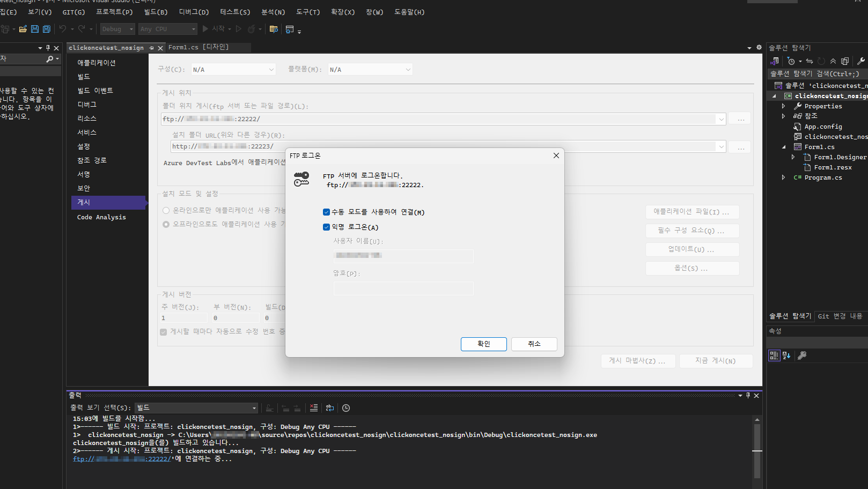This screenshot has height=489, width=868.
Task: Toggle auto-increment revision checkbox
Action: coord(164,332)
